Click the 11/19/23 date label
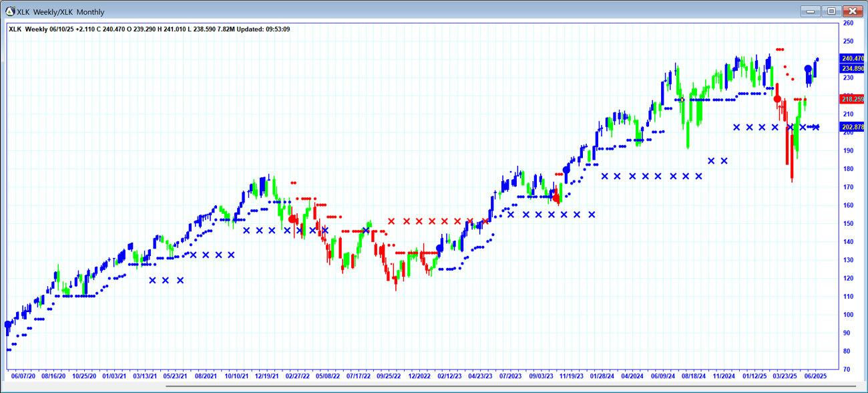 point(572,376)
